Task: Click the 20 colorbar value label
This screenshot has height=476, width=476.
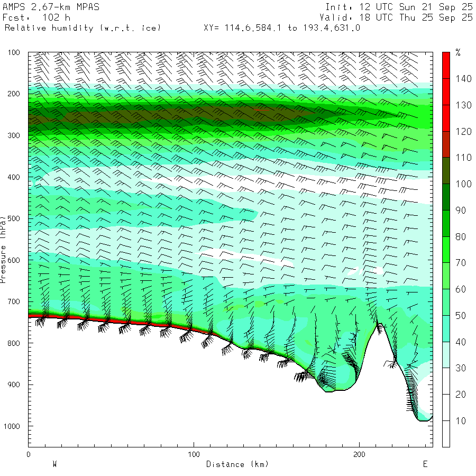Action: point(461,395)
